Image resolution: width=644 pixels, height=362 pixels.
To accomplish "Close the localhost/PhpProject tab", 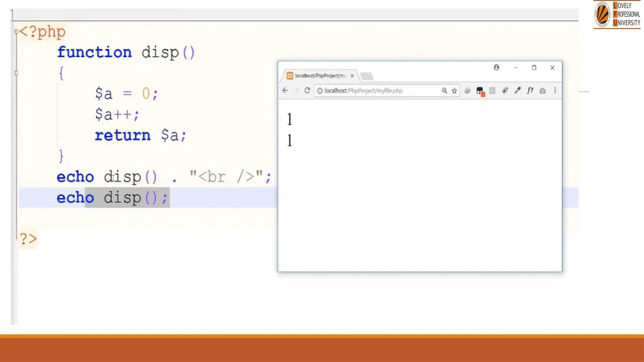I will tap(352, 76).
